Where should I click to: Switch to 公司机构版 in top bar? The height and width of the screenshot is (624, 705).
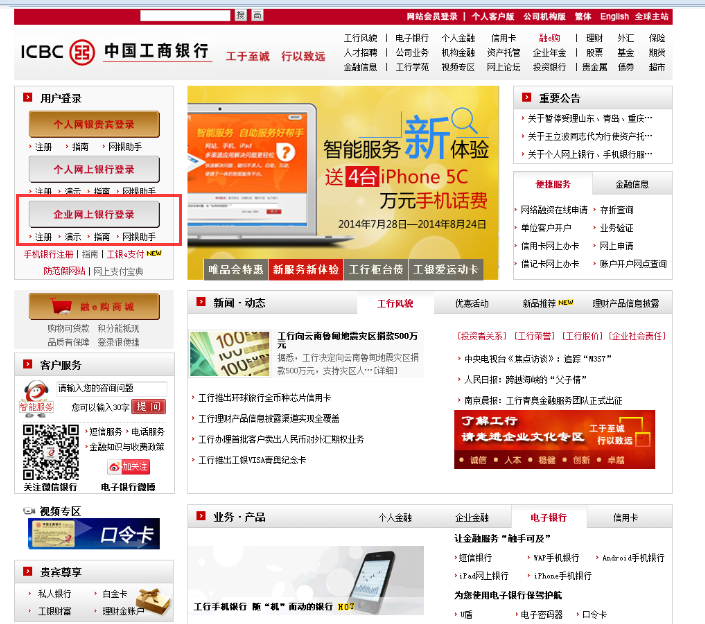tap(544, 17)
